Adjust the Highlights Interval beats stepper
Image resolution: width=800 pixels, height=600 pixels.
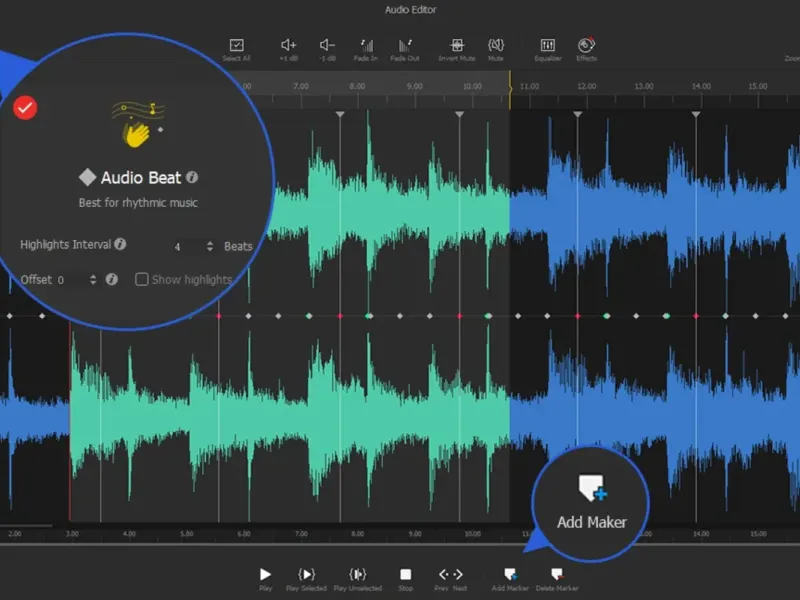tap(210, 246)
